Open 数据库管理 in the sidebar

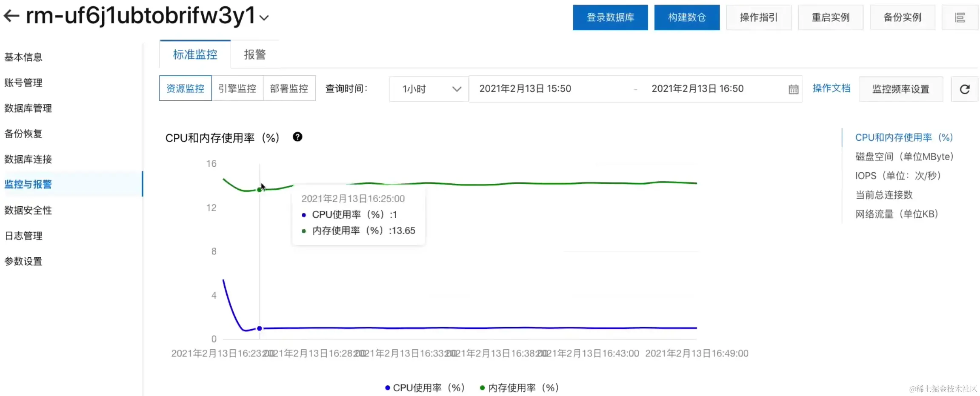[x=28, y=108]
